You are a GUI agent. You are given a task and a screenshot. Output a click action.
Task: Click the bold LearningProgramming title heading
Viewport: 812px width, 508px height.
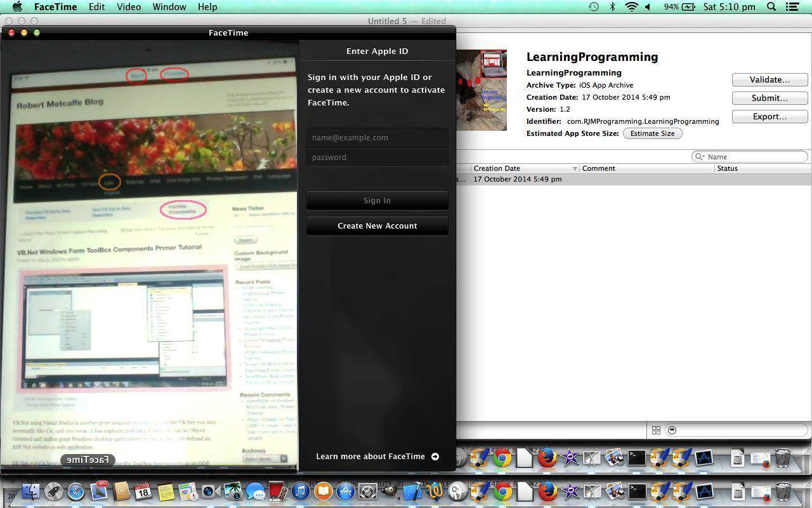click(592, 57)
